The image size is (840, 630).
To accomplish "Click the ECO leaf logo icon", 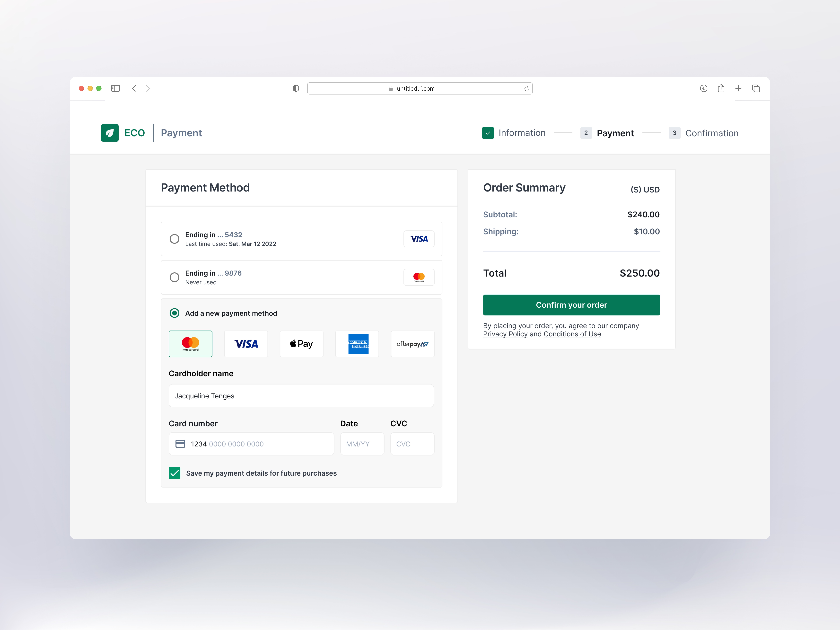I will coord(110,133).
